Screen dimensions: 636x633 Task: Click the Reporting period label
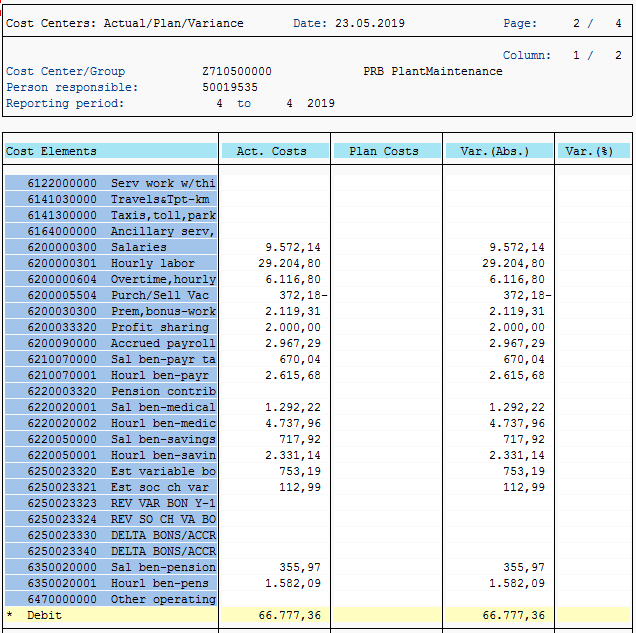65,103
